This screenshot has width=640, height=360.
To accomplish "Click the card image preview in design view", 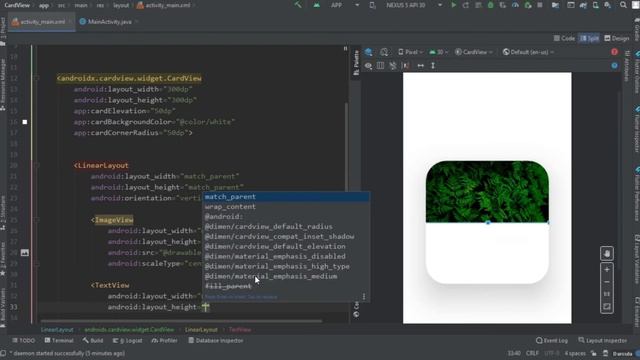I will click(x=487, y=192).
